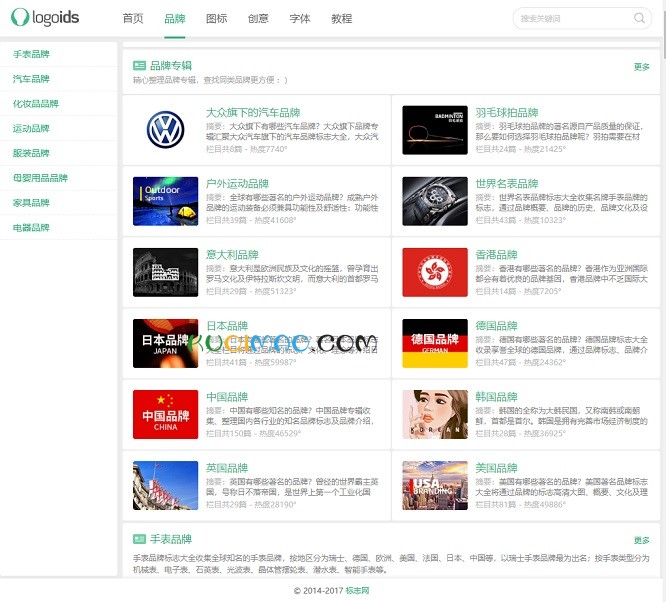Screen dimensions: 666x602
Task: Open the 中国品牌 CHINA thumbnail
Action: [x=165, y=414]
